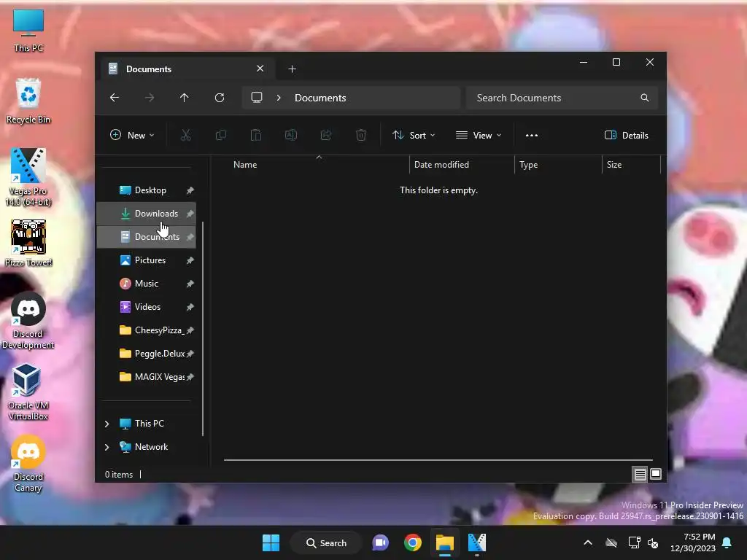
Task: Unpin Desktop using its pin icon
Action: [x=190, y=190]
